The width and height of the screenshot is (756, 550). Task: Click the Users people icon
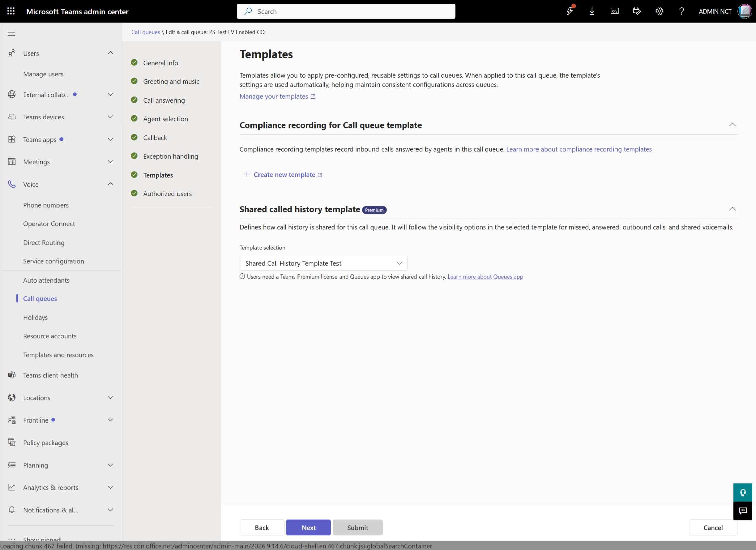tap(12, 53)
